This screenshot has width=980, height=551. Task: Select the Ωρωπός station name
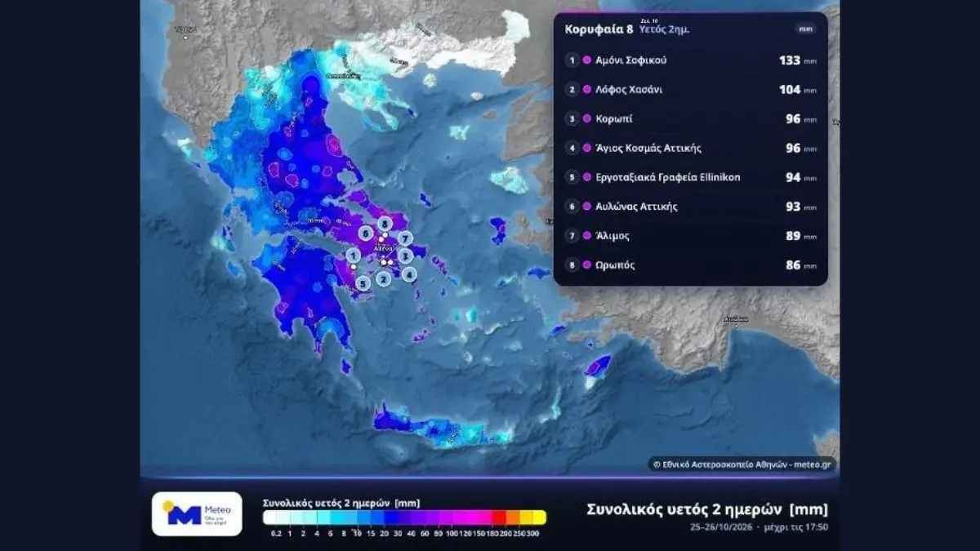click(x=615, y=265)
